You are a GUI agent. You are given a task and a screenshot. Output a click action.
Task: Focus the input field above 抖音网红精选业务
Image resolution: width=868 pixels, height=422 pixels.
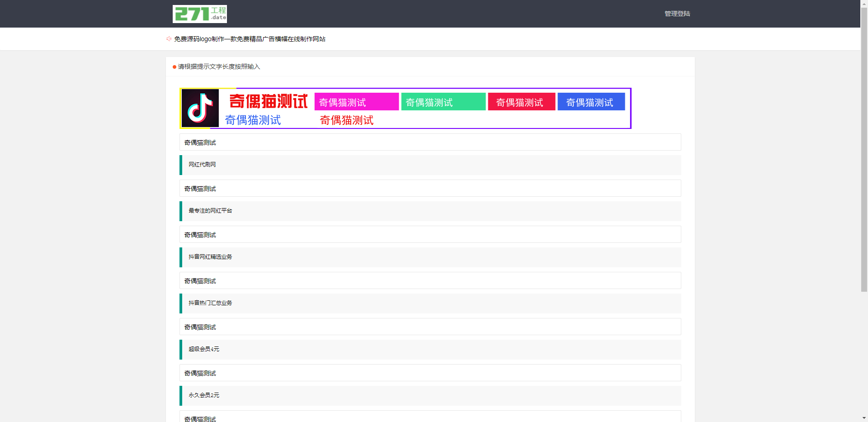[430, 234]
